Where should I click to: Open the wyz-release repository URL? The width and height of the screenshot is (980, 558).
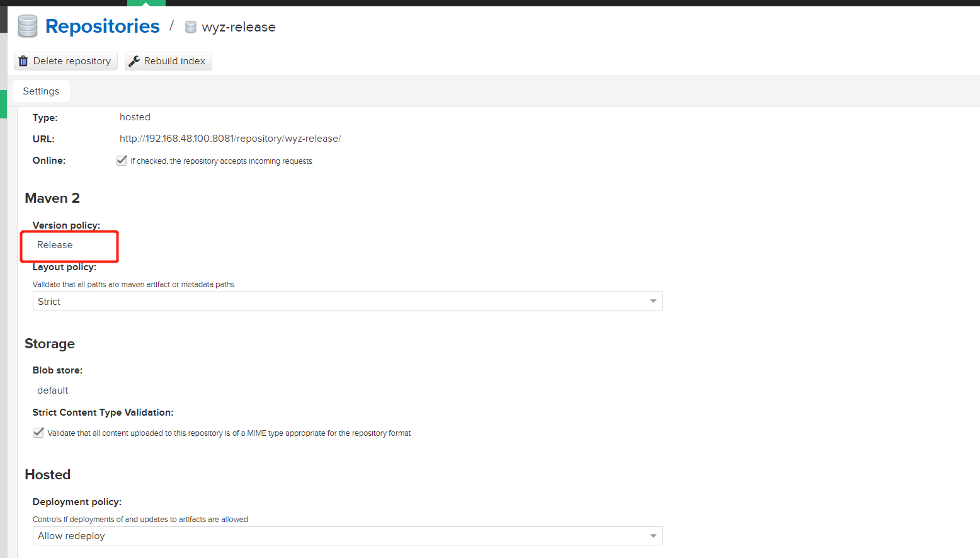(230, 138)
